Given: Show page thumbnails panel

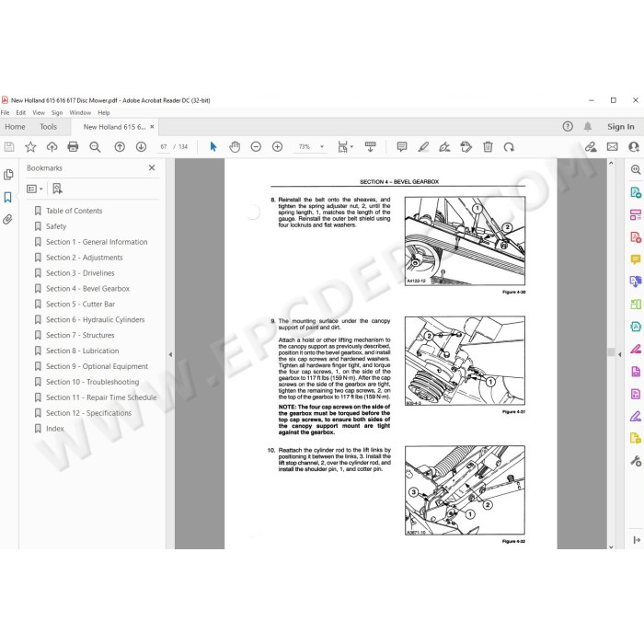Looking at the screenshot, I should coord(8,175).
